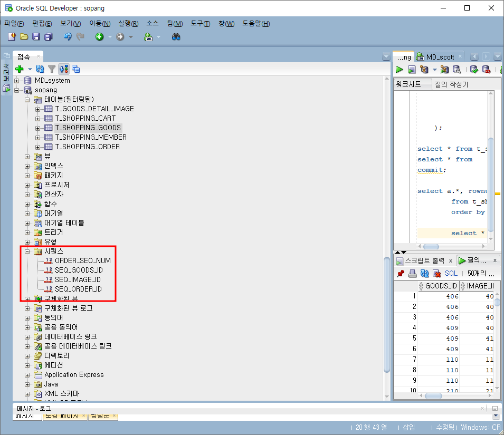The height and width of the screenshot is (435, 504).
Task: Open the 도구(T) menu
Action: pyautogui.click(x=200, y=23)
